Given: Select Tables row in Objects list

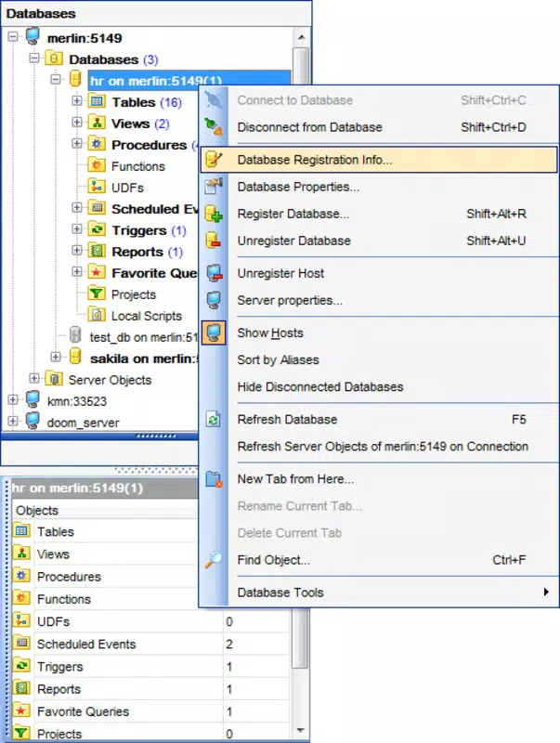Looking at the screenshot, I should (105, 531).
